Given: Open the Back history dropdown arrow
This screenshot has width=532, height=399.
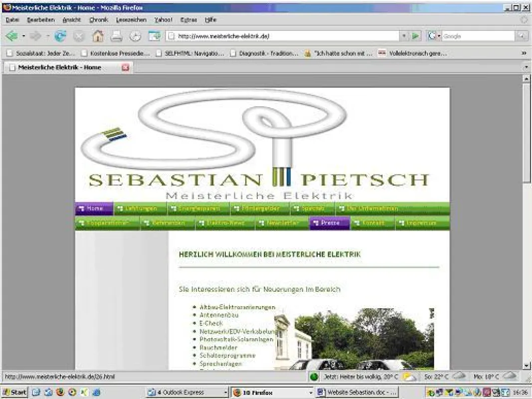Looking at the screenshot, I should pos(23,35).
